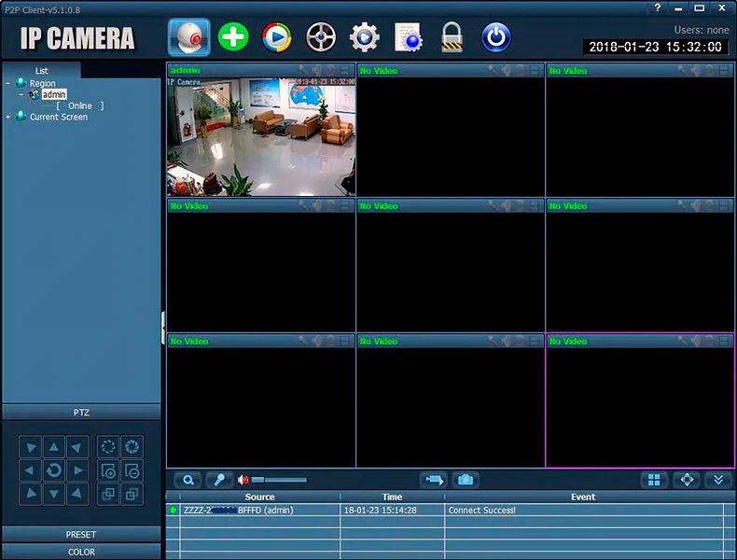Select the magenta-highlighted No Video pane
The image size is (737, 560).
(640, 400)
